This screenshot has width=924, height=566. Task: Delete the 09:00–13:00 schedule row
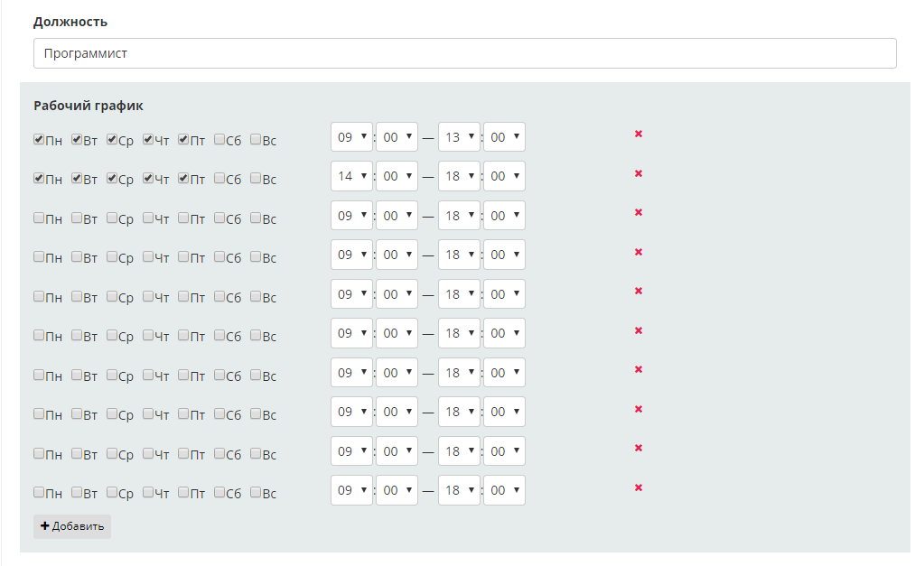(639, 134)
